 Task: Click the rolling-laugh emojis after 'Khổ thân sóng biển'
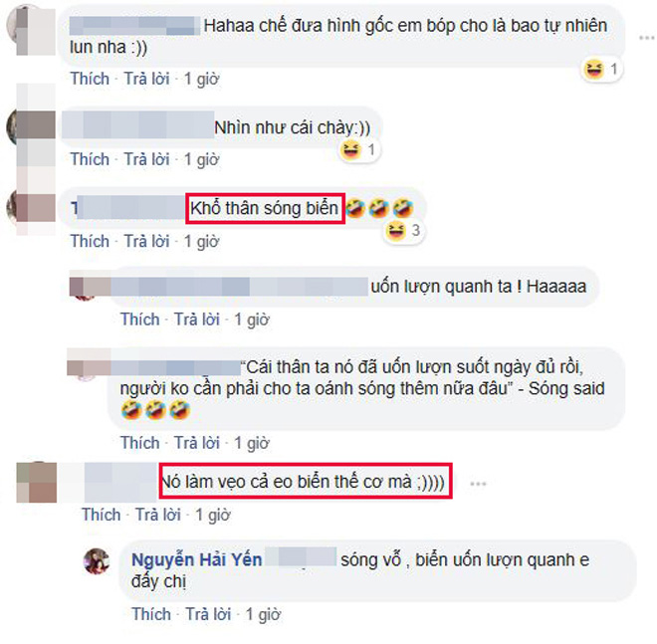coord(379,208)
